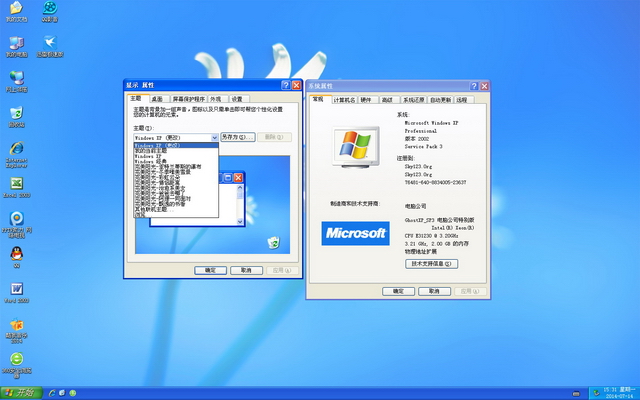Switch to the 主题 tab in Display Properties
Screen dimensions: 640x400
(136, 98)
